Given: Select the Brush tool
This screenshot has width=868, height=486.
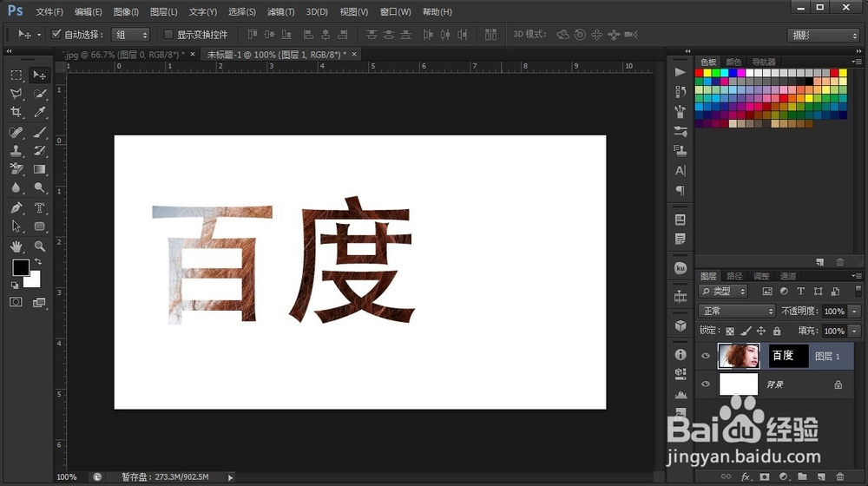Looking at the screenshot, I should (39, 132).
